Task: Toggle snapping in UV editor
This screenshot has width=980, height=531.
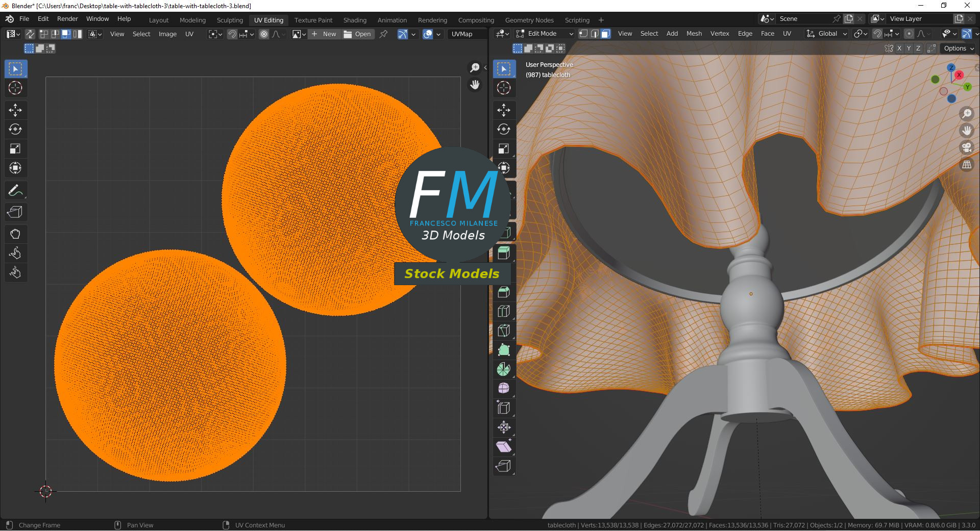Action: pos(232,34)
